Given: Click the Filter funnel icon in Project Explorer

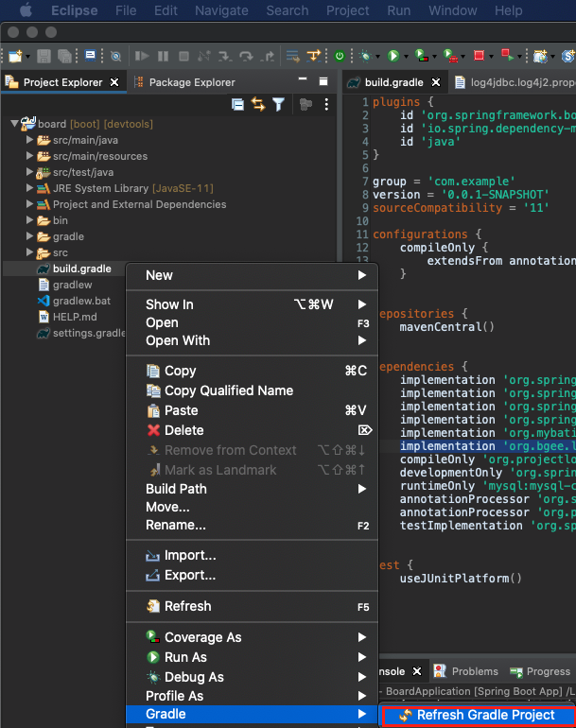Looking at the screenshot, I should [278, 104].
